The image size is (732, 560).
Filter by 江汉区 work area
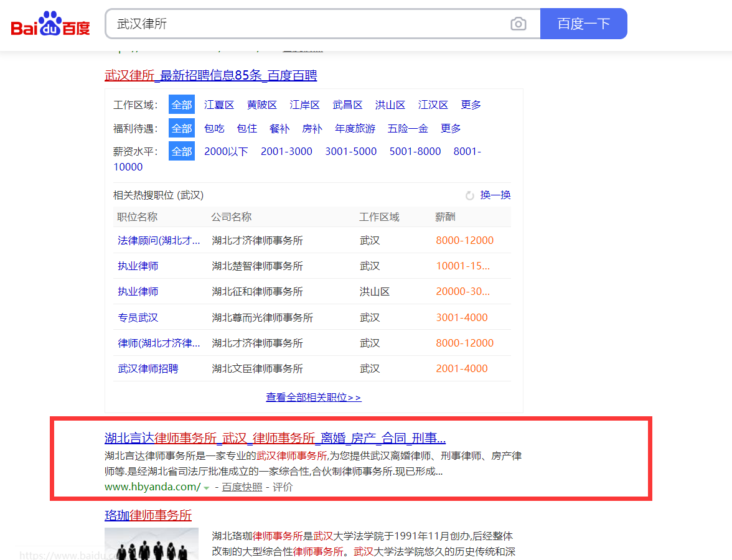pyautogui.click(x=433, y=105)
